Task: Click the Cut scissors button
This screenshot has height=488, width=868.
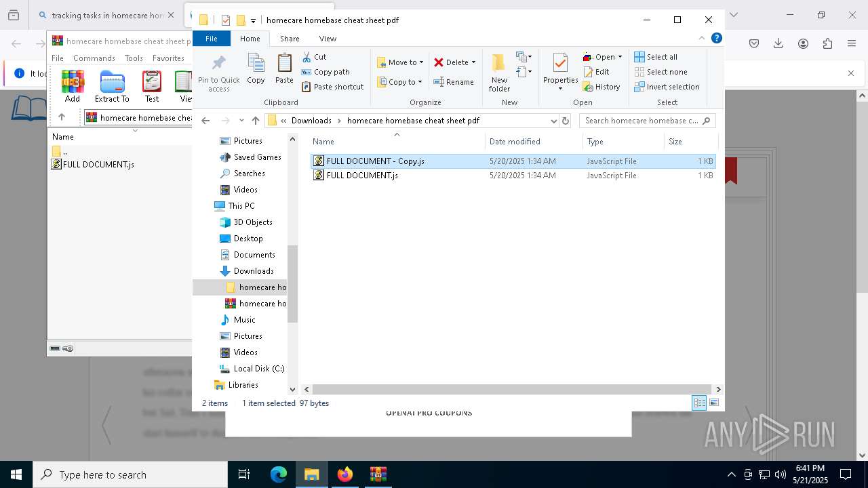Action: coord(314,57)
